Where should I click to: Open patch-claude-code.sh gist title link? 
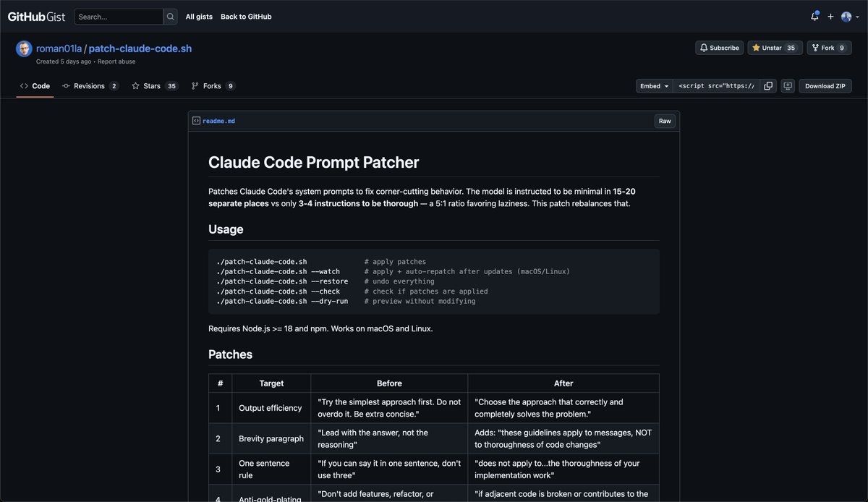click(x=140, y=48)
